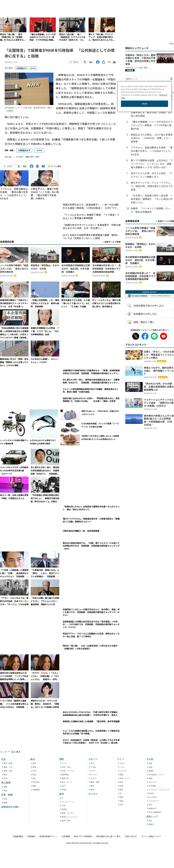Click the 反応 button below the headline
Screen dimensions: 174x868
[90, 62]
